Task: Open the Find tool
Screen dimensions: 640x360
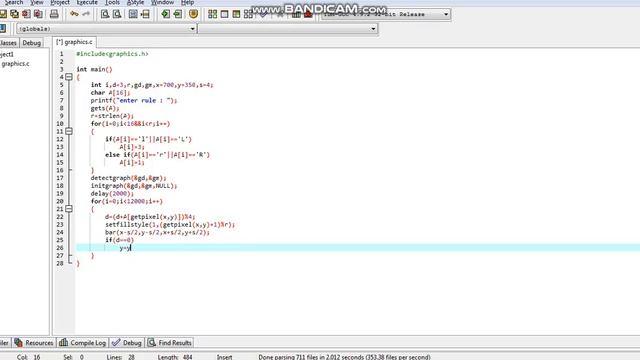Action: [105, 14]
